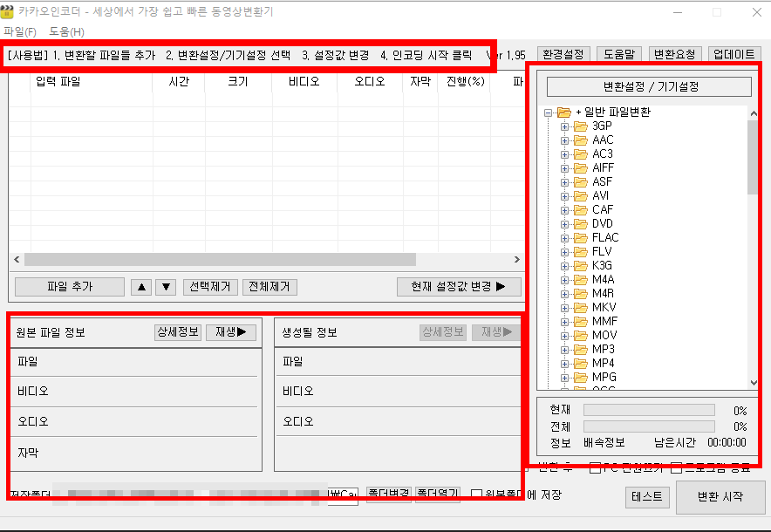Expand the AAC format tree node
The image size is (771, 532).
click(x=566, y=140)
